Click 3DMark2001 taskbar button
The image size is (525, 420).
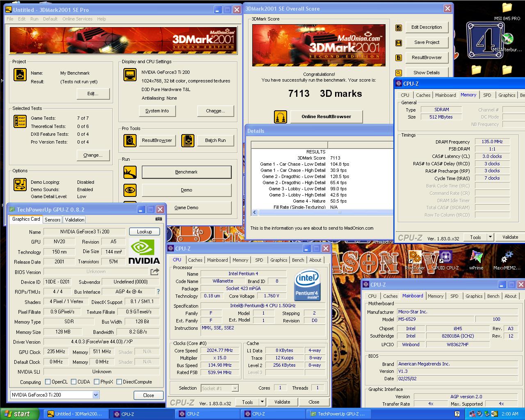76,414
